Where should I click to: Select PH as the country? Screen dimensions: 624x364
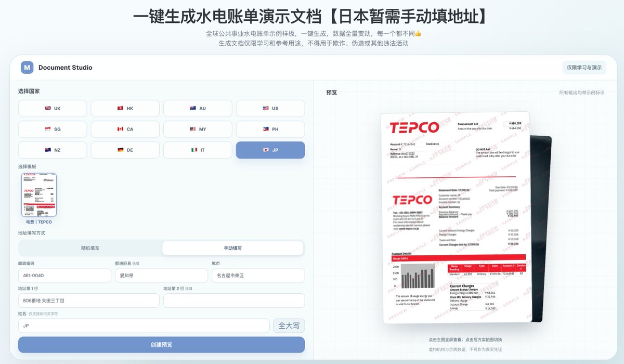point(270,129)
